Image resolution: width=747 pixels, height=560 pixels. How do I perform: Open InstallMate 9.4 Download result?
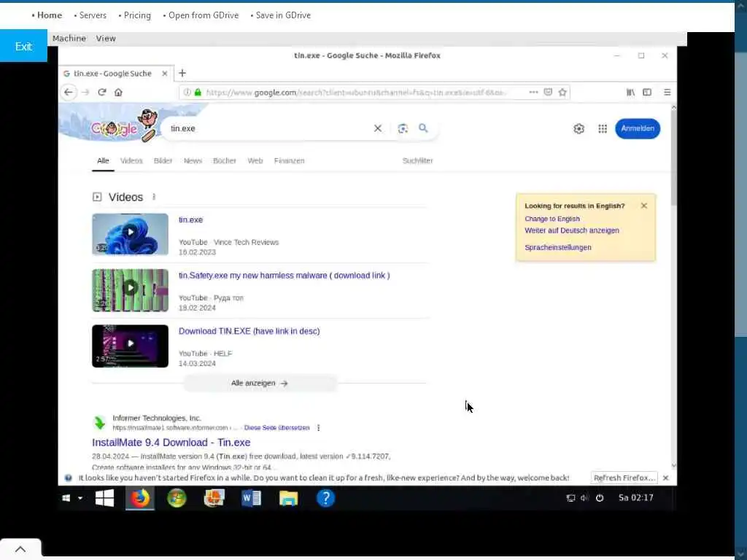coord(171,443)
